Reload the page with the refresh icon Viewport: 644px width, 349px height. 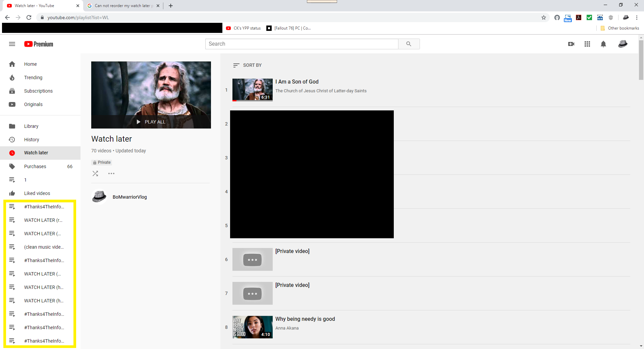coord(29,17)
